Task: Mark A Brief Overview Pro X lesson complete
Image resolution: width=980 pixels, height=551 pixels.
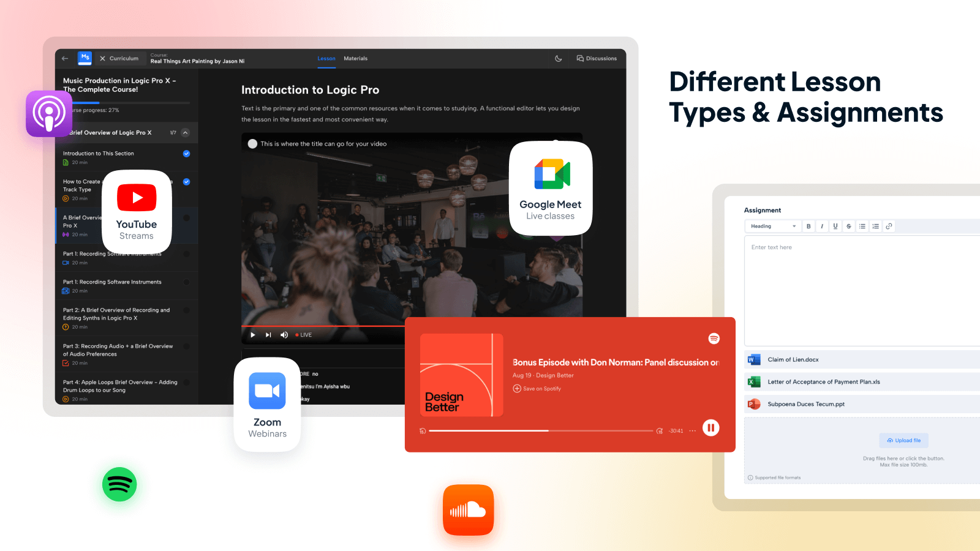Action: (186, 218)
